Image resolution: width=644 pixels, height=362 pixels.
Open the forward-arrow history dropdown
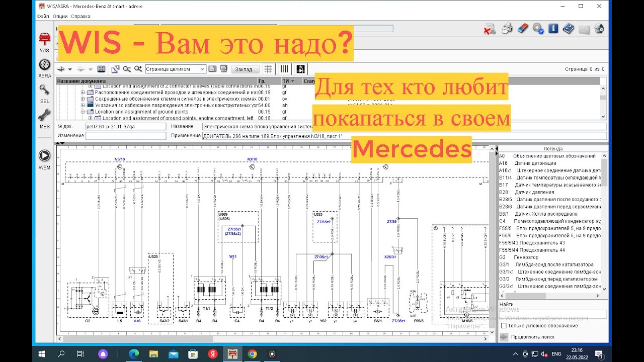(90, 69)
